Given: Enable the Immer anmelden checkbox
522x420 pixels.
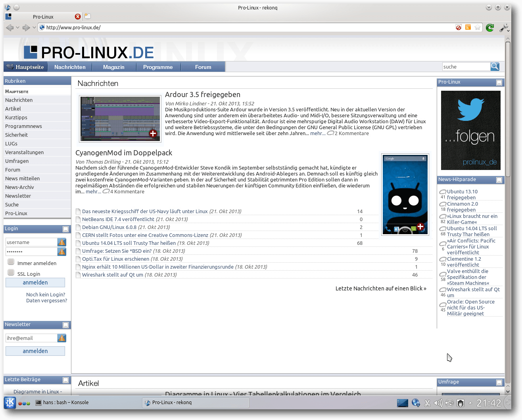Looking at the screenshot, I should (x=11, y=262).
